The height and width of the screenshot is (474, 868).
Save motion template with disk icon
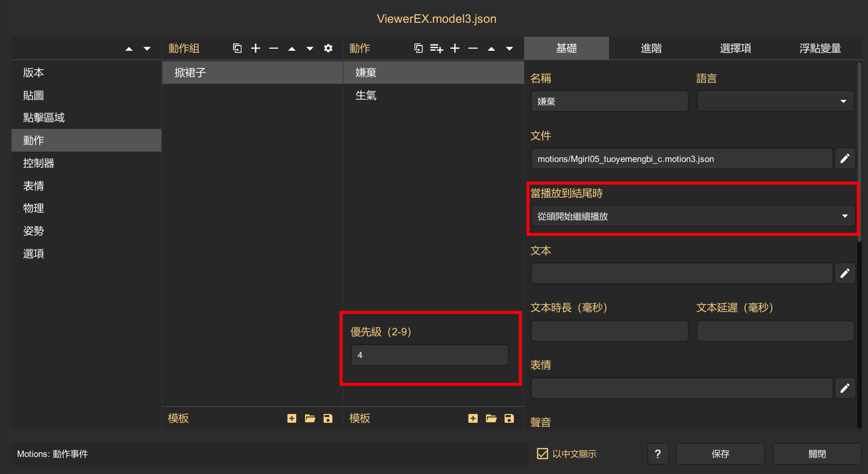pyautogui.click(x=509, y=418)
